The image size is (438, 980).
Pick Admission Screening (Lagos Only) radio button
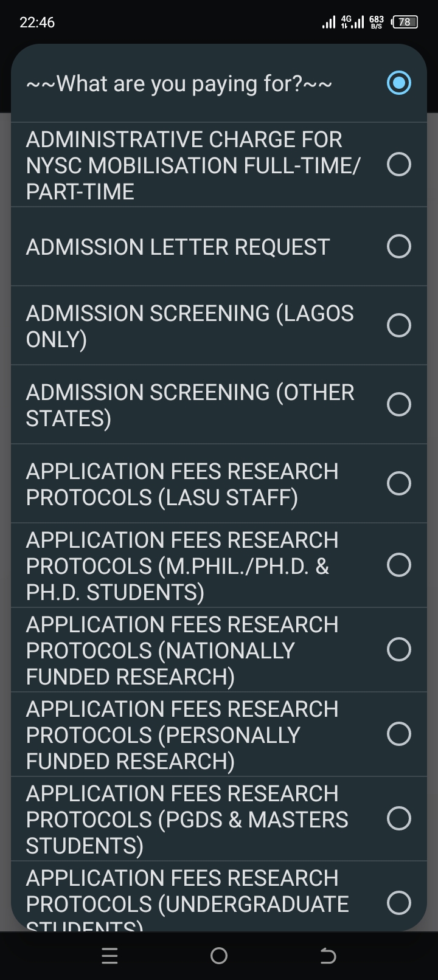pyautogui.click(x=399, y=325)
